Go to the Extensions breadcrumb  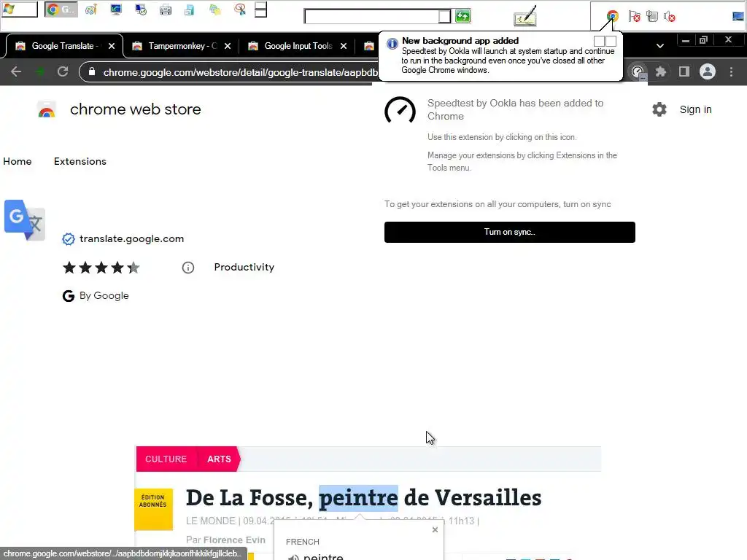tap(80, 161)
